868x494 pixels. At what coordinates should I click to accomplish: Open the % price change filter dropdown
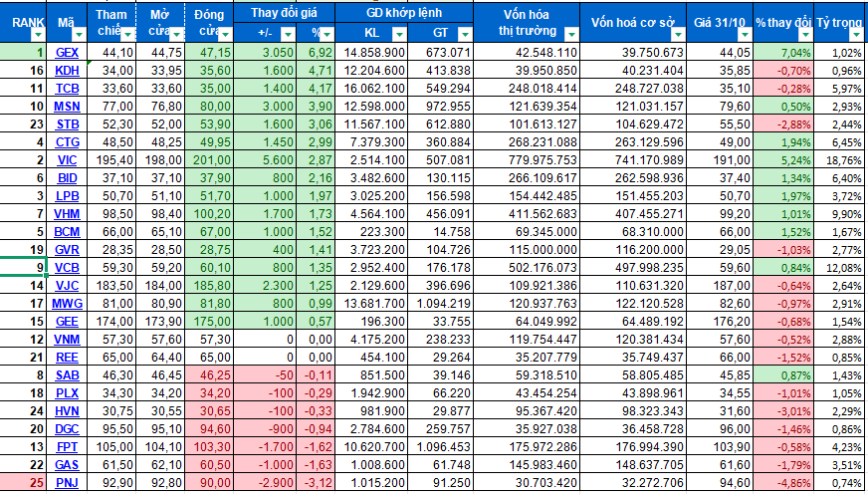(327, 36)
